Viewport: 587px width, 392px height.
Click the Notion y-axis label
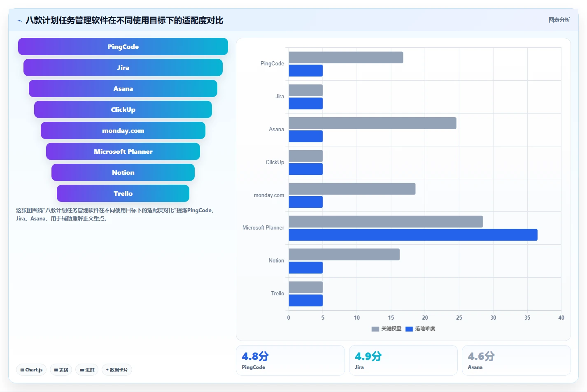[x=276, y=261]
